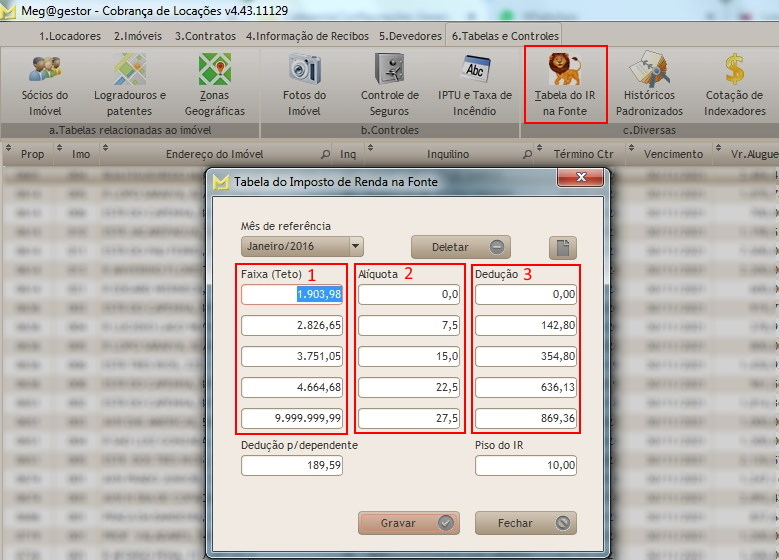
Task: Click Cotação de Indexadores dollar icon
Action: pos(734,70)
